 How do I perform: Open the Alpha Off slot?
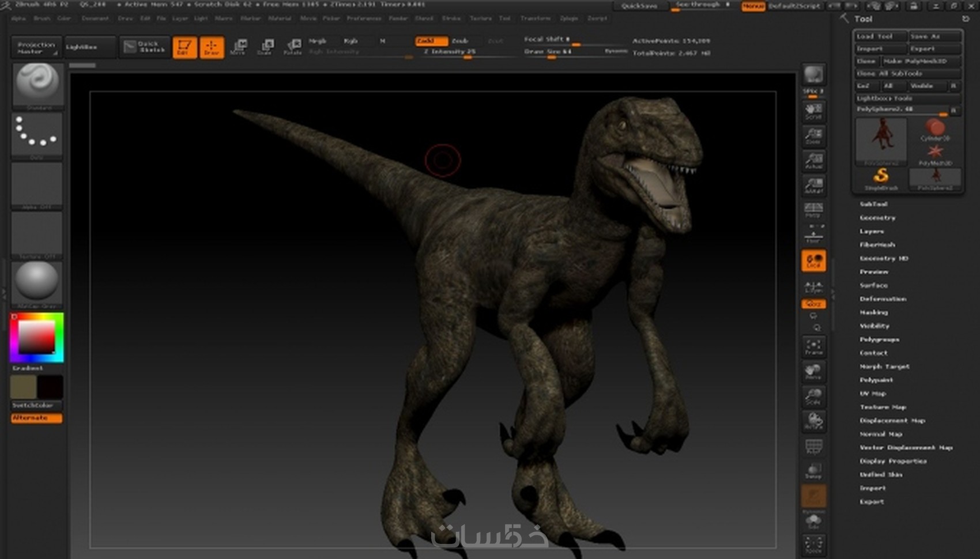[x=37, y=186]
